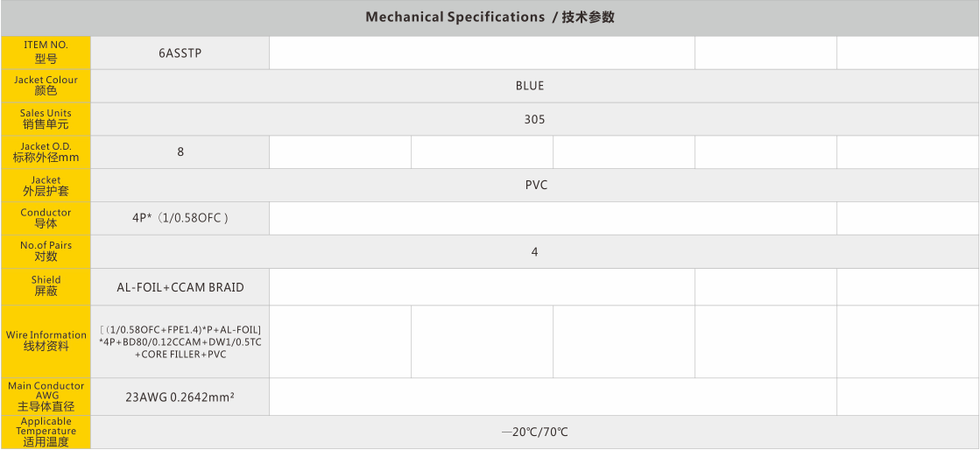Click the 4P* (1/0.58OFC) conductor cell
Screen dimensions: 980x450
click(180, 218)
